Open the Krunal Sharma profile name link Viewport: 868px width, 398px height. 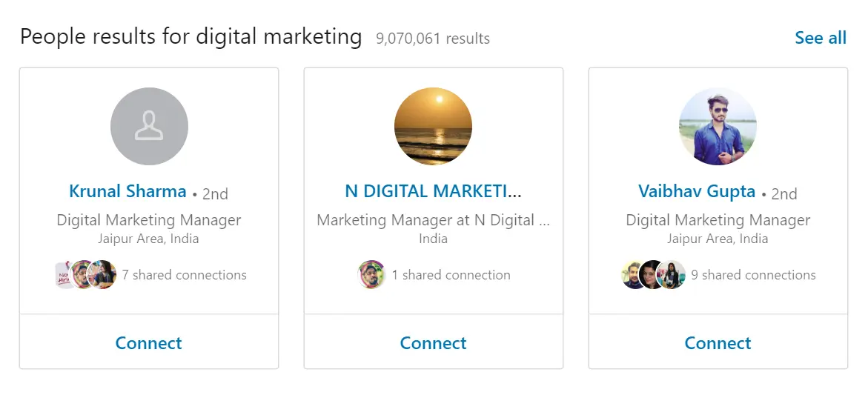tap(127, 191)
